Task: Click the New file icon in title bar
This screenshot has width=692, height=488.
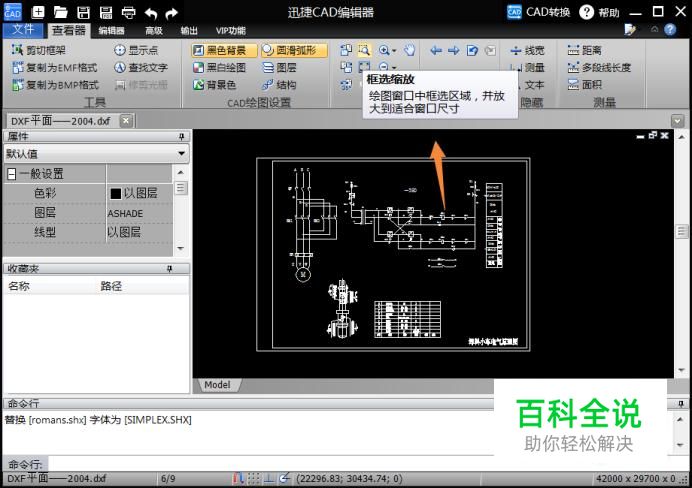Action: [x=38, y=12]
